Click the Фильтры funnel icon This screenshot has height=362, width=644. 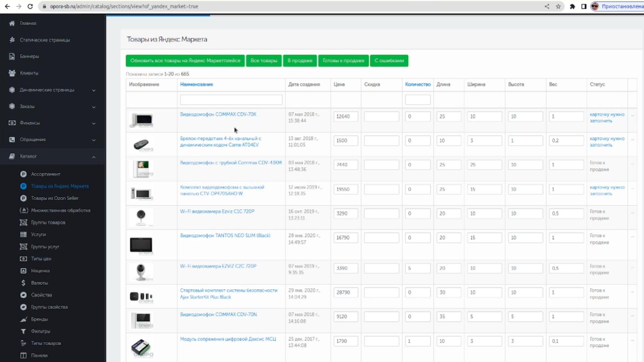pos(23,331)
